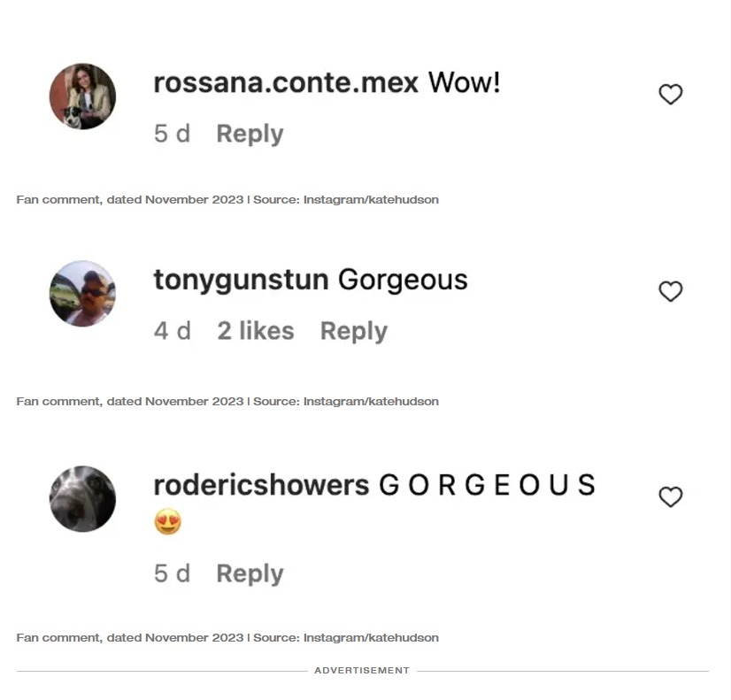The width and height of the screenshot is (731, 700).
Task: Reply to rossana.conte.mex comment
Action: pos(250,134)
